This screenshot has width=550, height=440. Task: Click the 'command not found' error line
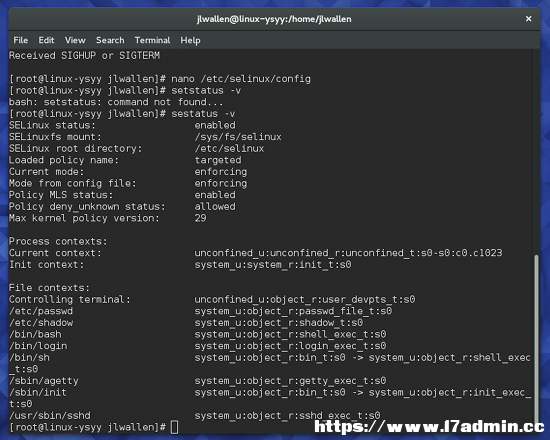point(116,102)
